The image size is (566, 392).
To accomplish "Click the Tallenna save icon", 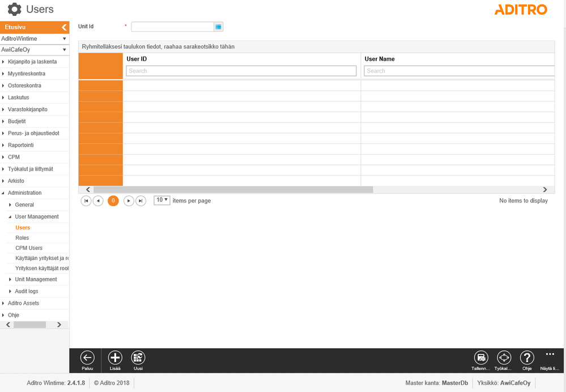I will [x=481, y=357].
